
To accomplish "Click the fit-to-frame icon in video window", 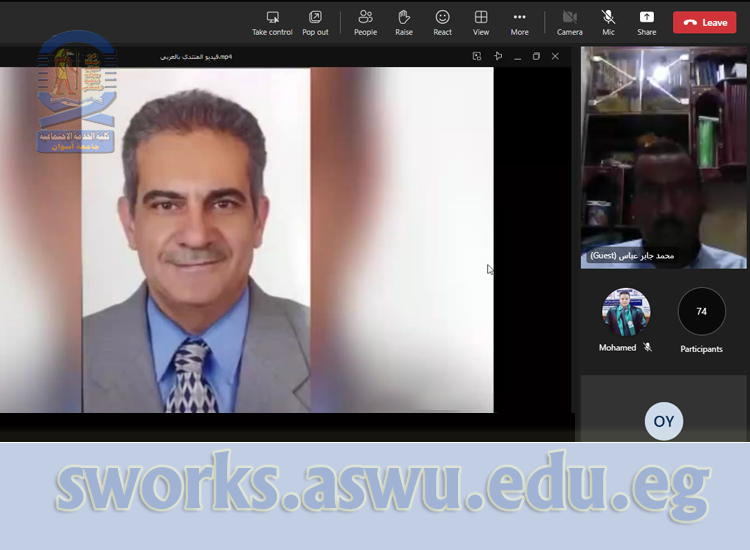I will (x=477, y=56).
